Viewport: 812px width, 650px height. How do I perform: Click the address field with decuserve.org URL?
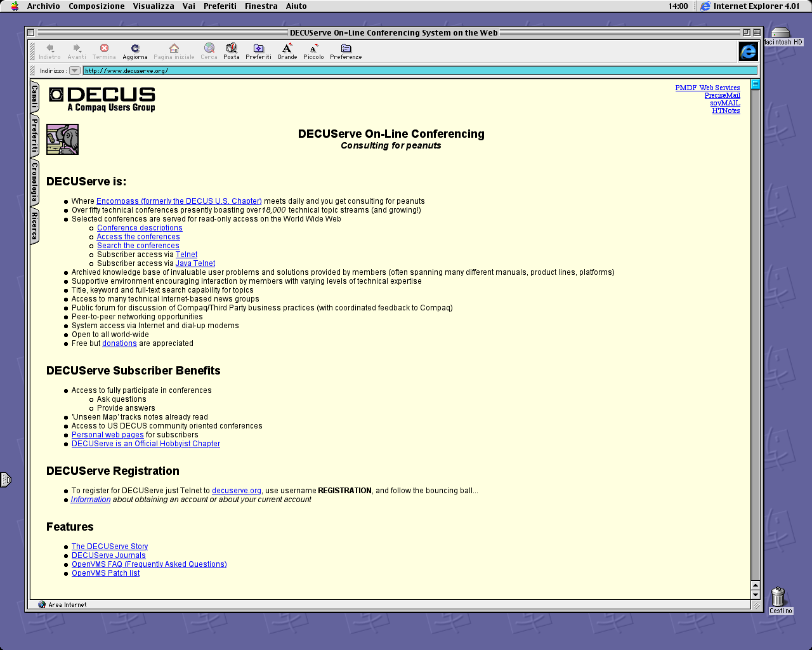(x=419, y=70)
